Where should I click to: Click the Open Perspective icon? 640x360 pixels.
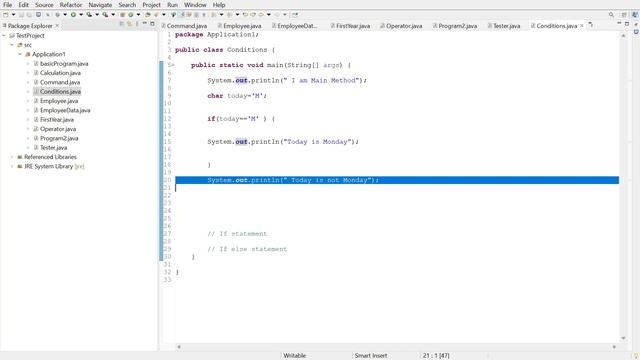[x=624, y=15]
